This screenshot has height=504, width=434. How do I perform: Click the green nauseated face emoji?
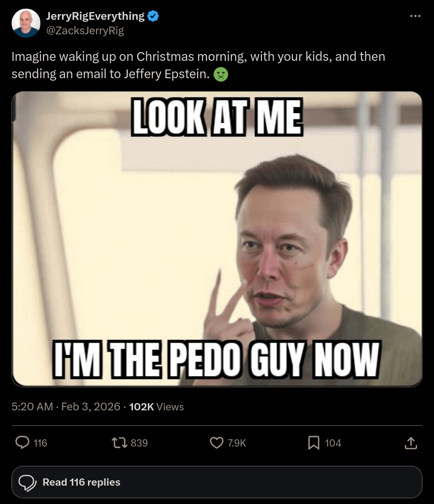click(221, 74)
